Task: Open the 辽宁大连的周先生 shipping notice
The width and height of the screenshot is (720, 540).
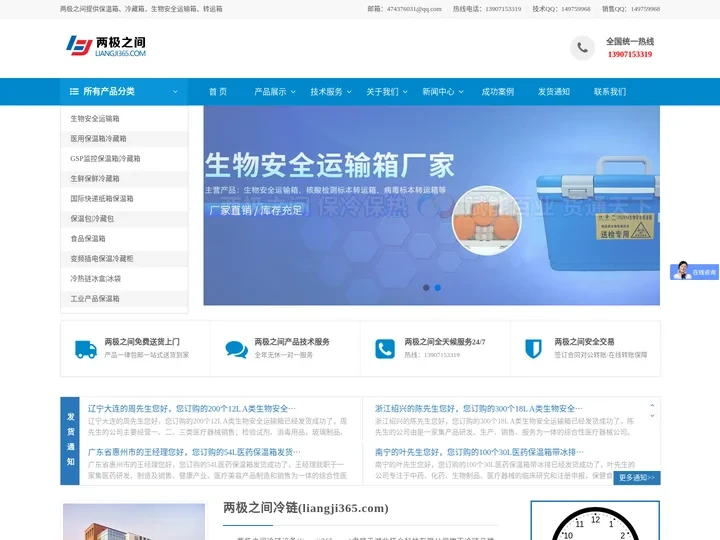Action: pyautogui.click(x=192, y=408)
